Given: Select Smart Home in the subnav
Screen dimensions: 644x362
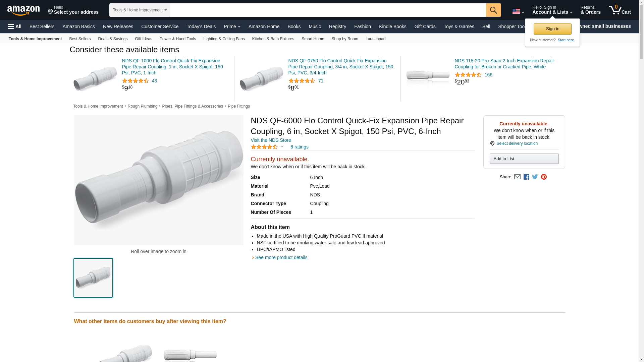Looking at the screenshot, I should [313, 39].
